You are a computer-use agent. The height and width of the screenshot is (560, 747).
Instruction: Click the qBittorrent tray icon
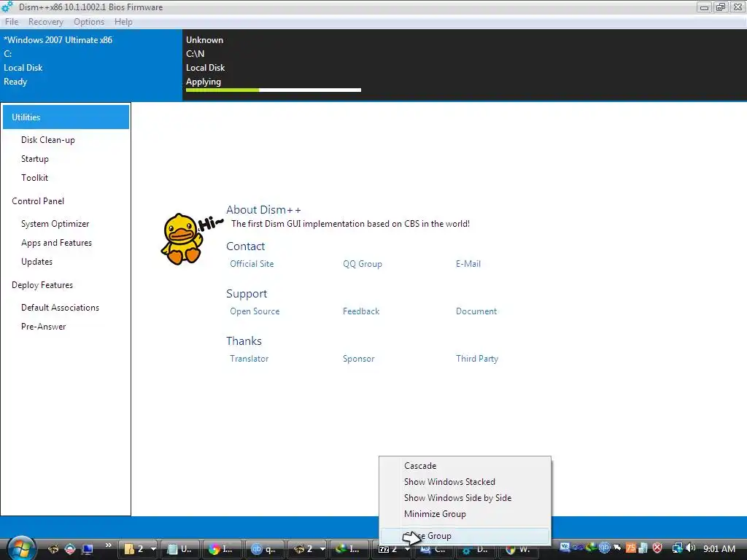point(604,548)
